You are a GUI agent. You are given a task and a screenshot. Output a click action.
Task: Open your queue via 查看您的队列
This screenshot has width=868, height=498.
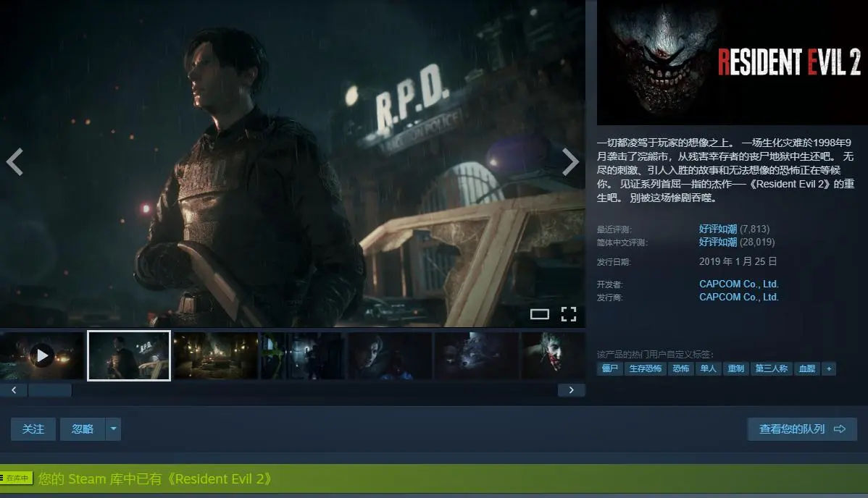[x=802, y=429]
